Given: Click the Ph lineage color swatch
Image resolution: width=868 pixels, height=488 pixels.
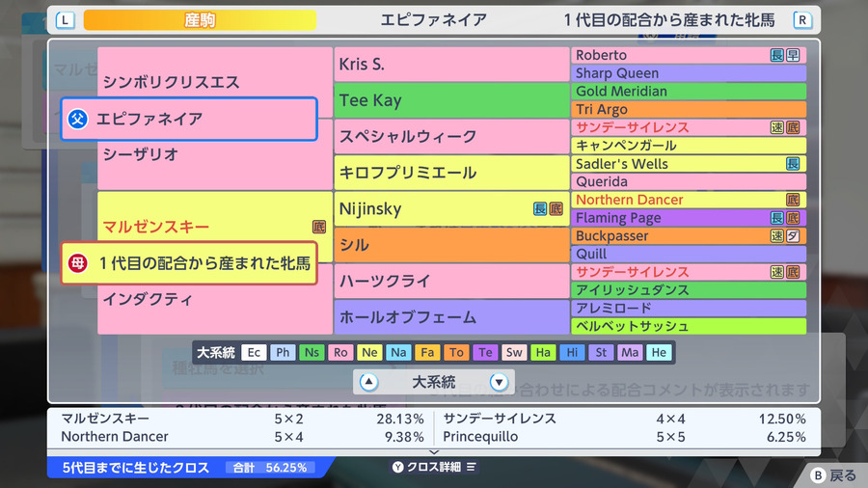Looking at the screenshot, I should (x=283, y=352).
